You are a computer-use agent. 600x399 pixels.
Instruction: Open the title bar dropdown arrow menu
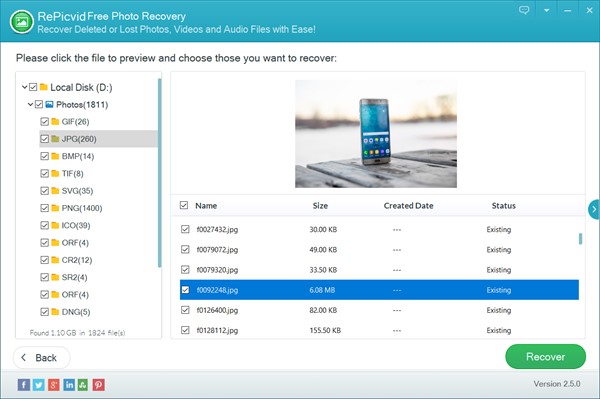point(546,10)
